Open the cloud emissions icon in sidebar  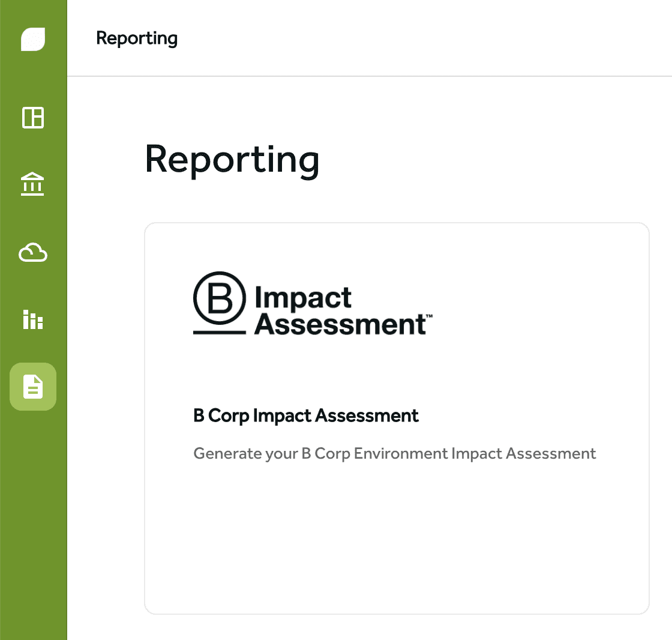coord(33,252)
